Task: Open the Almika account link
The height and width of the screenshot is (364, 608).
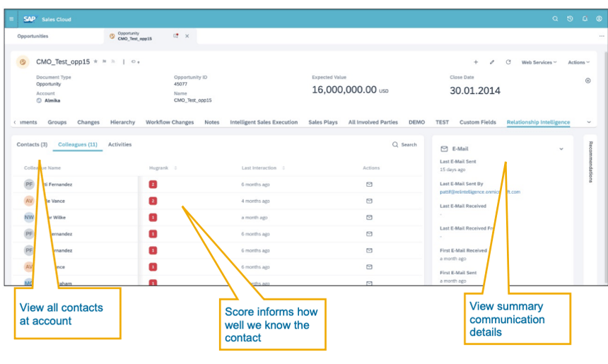Action: coord(52,100)
